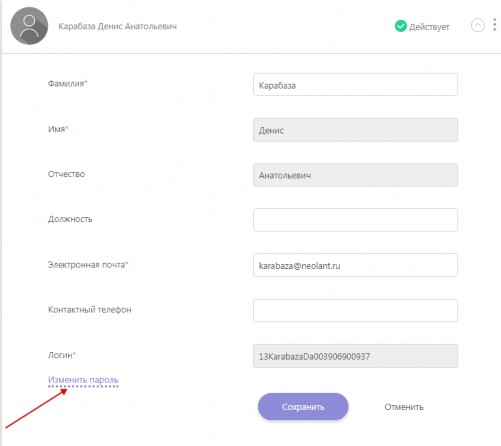Focus the empty Должность field
The width and height of the screenshot is (501, 446).
pos(355,220)
